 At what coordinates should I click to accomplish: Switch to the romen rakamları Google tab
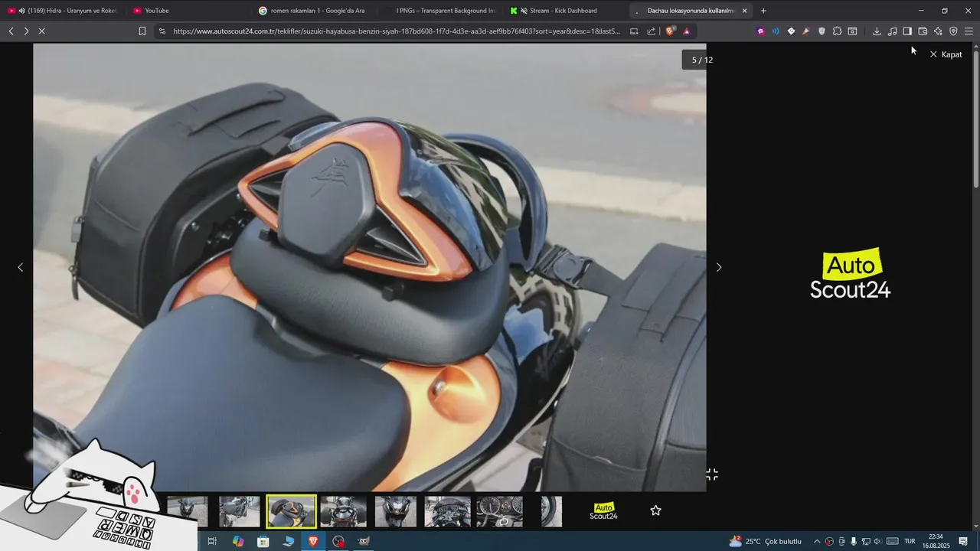[312, 11]
